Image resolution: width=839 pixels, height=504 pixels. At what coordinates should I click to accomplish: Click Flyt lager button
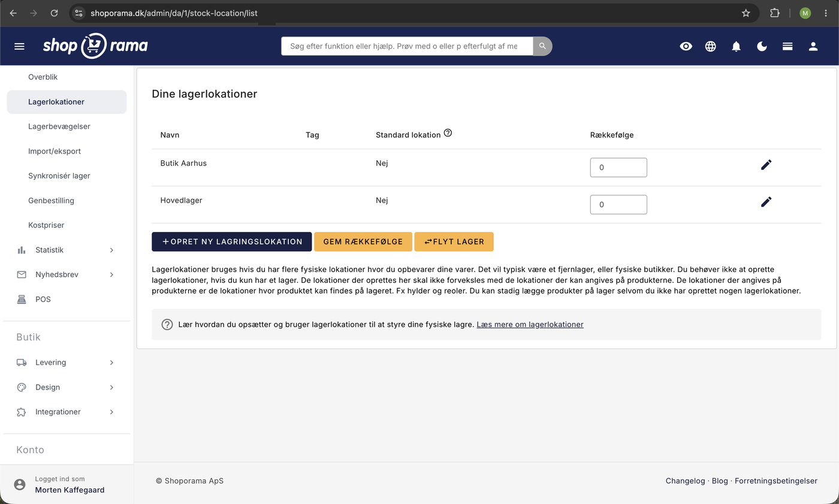[454, 242]
